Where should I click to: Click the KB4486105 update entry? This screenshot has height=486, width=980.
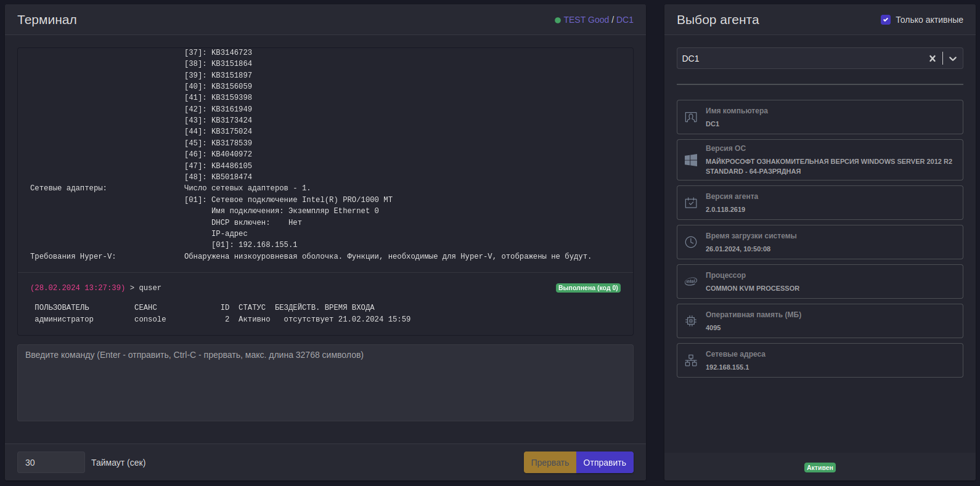click(x=218, y=166)
